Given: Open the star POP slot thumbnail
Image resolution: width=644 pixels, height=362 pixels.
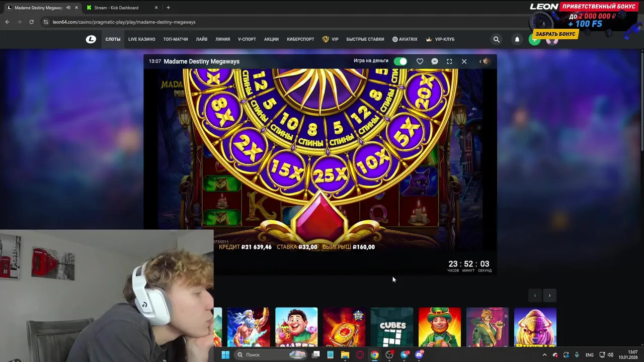Looking at the screenshot, I should (x=344, y=327).
